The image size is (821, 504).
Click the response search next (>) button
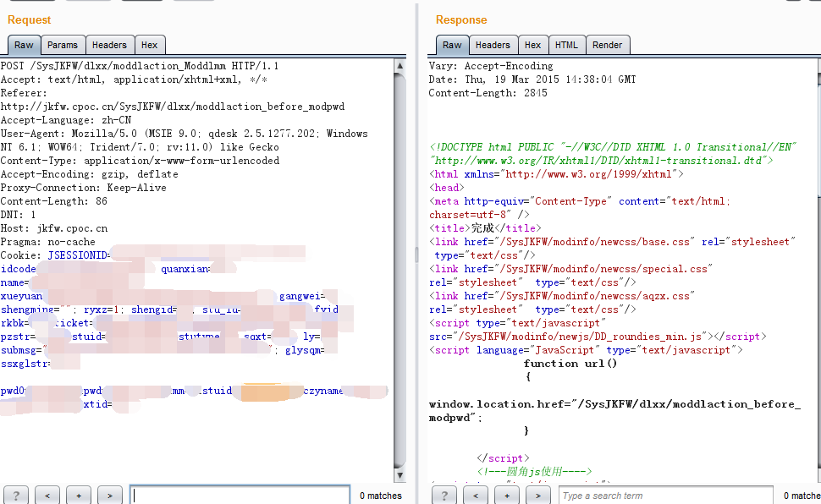pos(537,495)
